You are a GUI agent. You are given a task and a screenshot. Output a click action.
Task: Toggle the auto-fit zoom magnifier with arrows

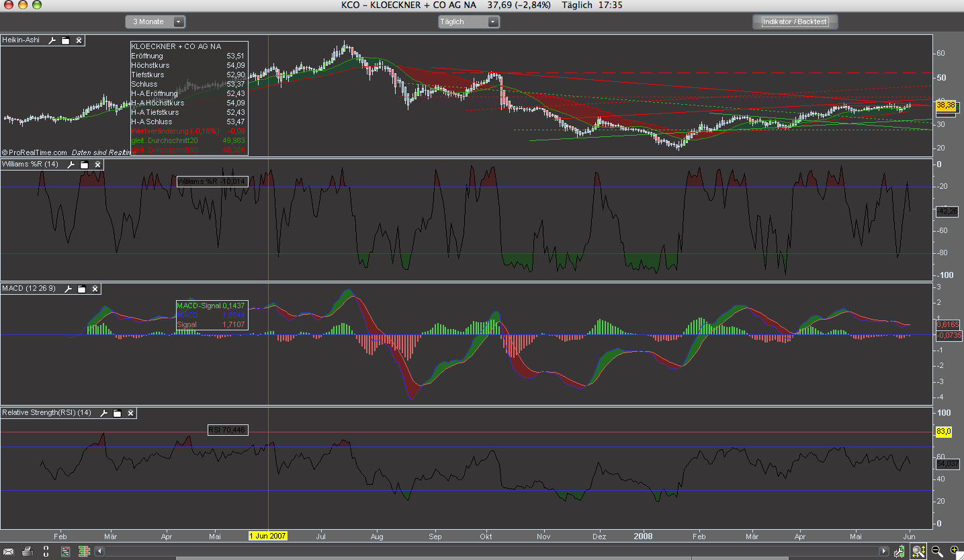click(x=918, y=551)
